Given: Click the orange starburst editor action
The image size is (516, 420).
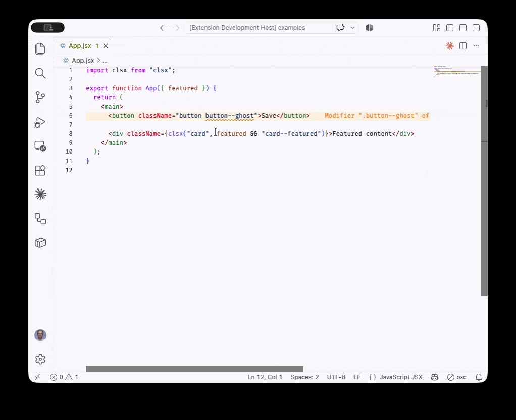Looking at the screenshot, I should click(x=450, y=46).
